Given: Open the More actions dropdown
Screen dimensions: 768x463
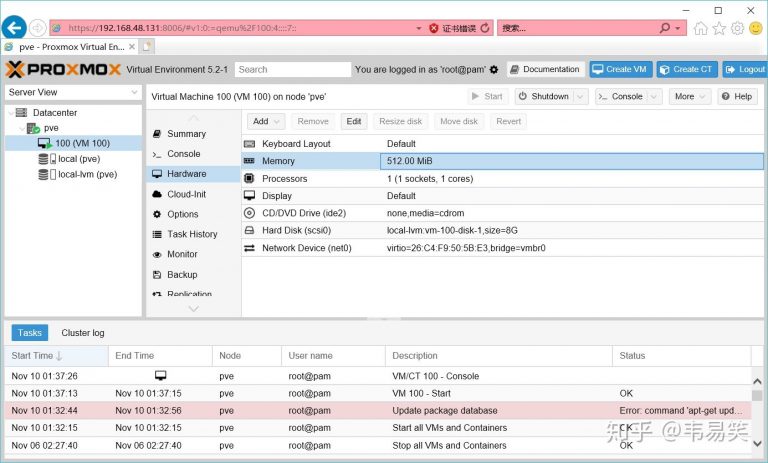Looking at the screenshot, I should click(690, 97).
